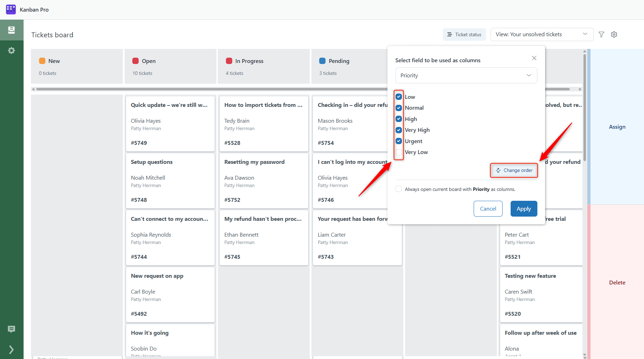Screen dimensions: 644x359
Task: Check 'Always open current board with Priority as columns'
Action: tap(398, 189)
